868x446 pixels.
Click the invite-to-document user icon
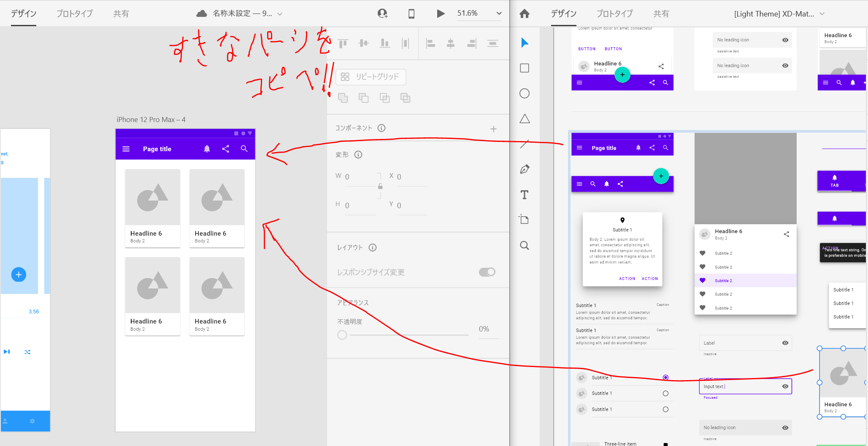(x=383, y=14)
